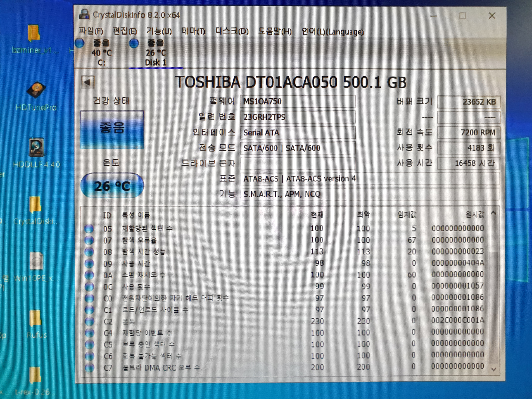Image resolution: width=532 pixels, height=399 pixels.
Task: Open the 디스크(D) menu
Action: 232,31
